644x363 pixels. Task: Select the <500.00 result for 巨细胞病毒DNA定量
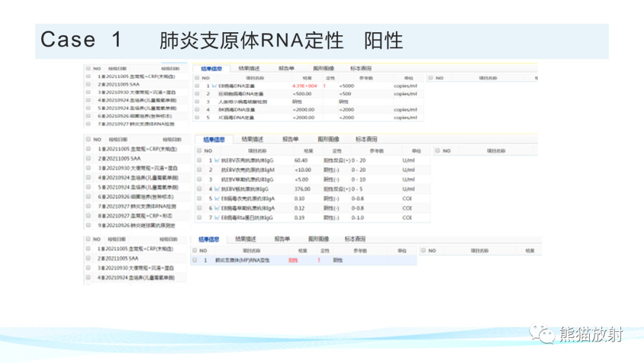click(x=302, y=94)
